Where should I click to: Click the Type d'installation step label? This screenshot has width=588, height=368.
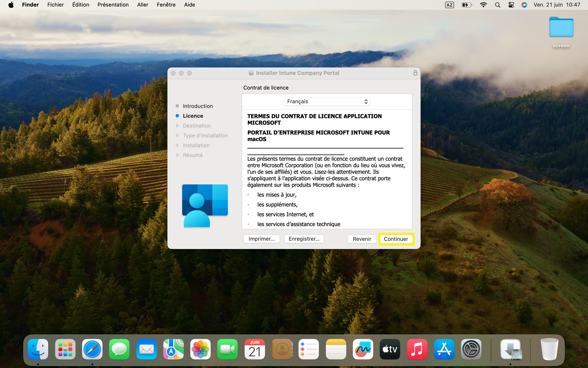pos(205,136)
